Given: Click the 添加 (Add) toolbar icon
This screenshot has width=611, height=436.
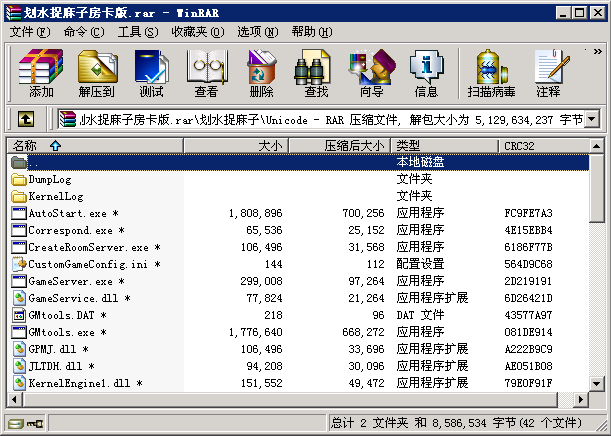Looking at the screenshot, I should pos(41,74).
